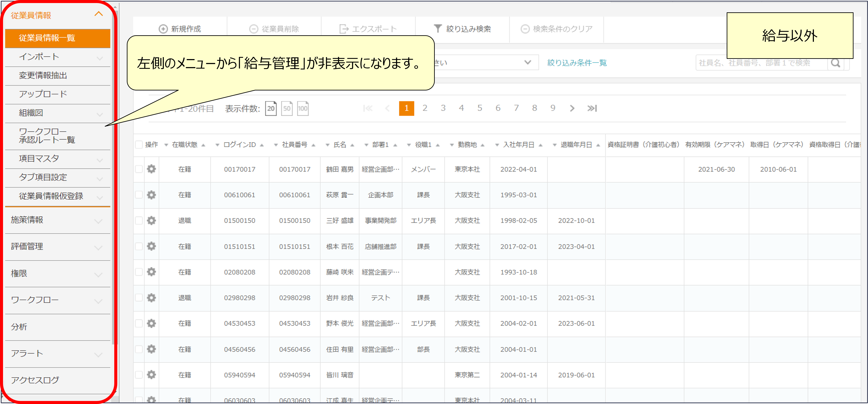Collapse the 従業員情報 menu section
Image resolution: width=868 pixels, height=404 pixels.
coord(99,14)
